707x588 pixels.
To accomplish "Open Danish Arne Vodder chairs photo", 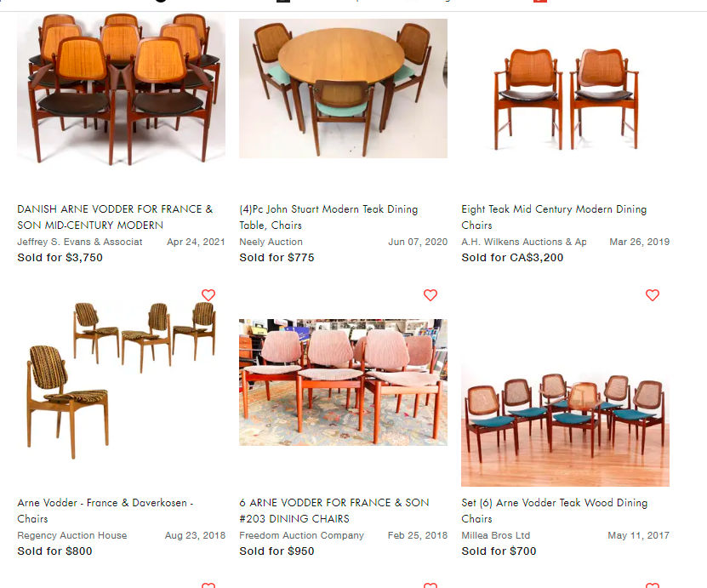I will [x=122, y=88].
